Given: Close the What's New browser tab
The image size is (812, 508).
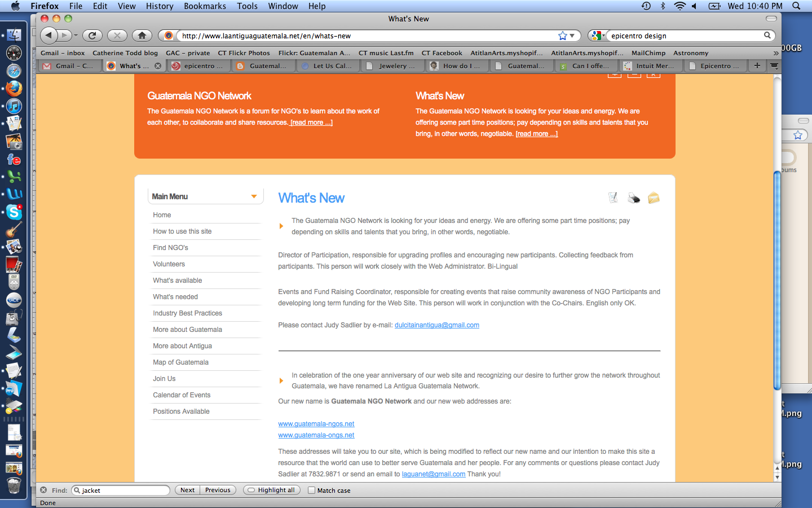Looking at the screenshot, I should coord(158,66).
